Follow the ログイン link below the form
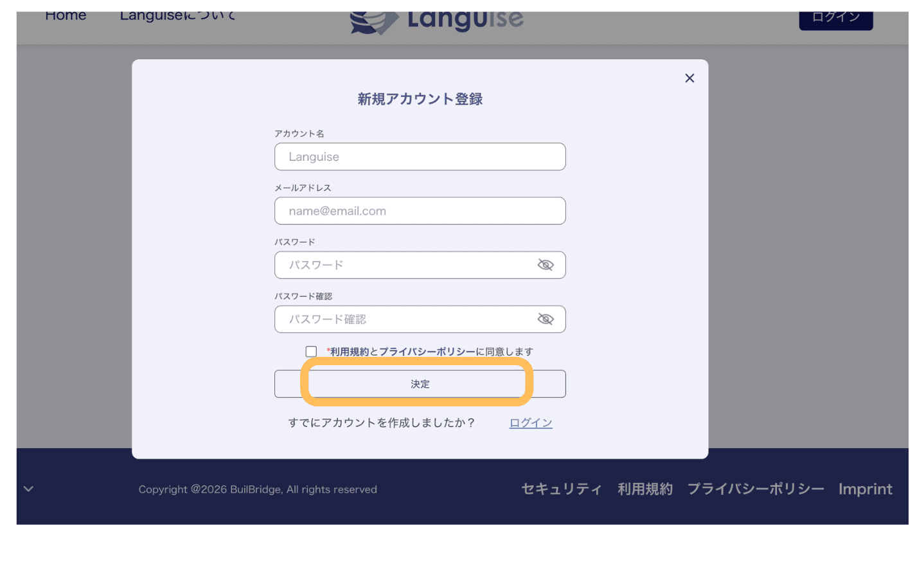 tap(530, 423)
